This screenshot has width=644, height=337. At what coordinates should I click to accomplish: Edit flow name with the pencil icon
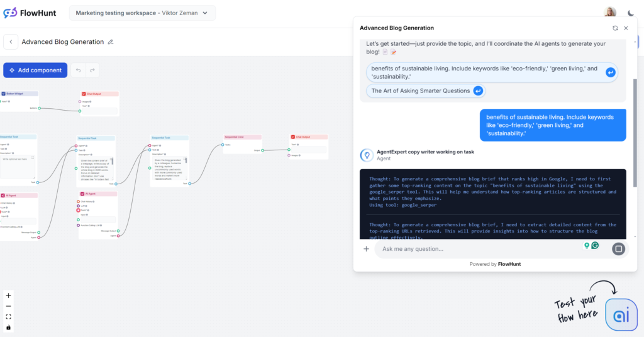111,42
